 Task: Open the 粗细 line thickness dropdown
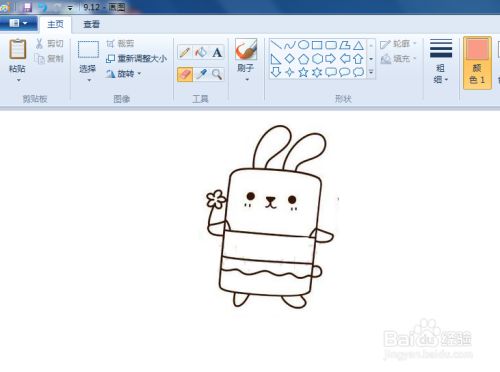441,61
